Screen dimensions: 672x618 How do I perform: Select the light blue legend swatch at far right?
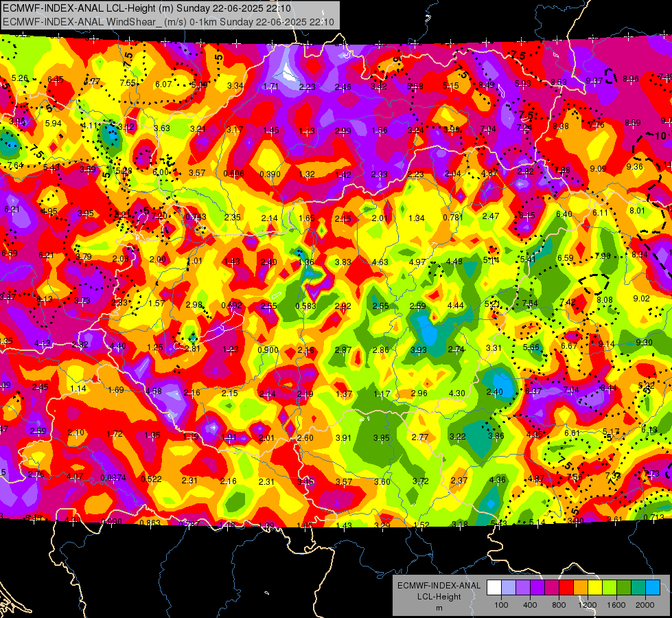click(x=653, y=588)
